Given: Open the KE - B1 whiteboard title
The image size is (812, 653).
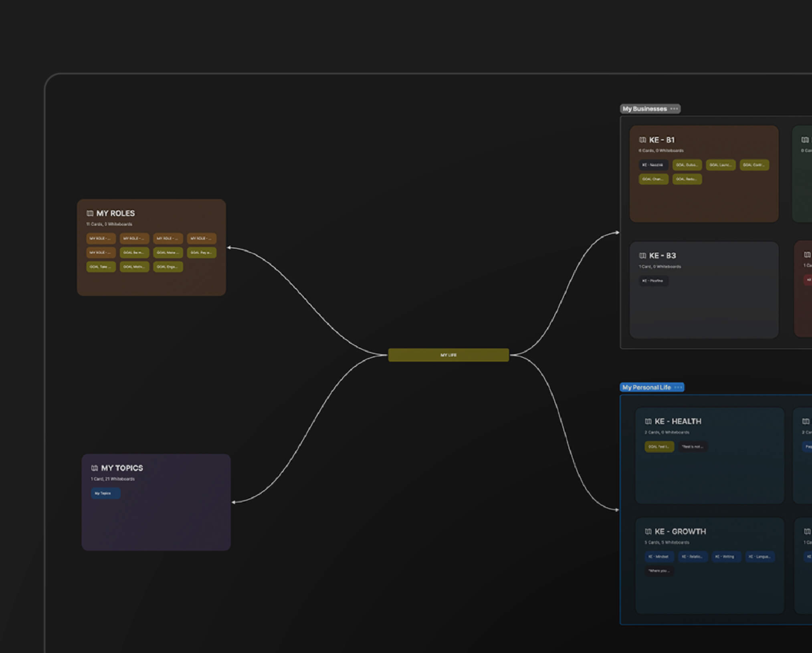Looking at the screenshot, I should pyautogui.click(x=662, y=140).
